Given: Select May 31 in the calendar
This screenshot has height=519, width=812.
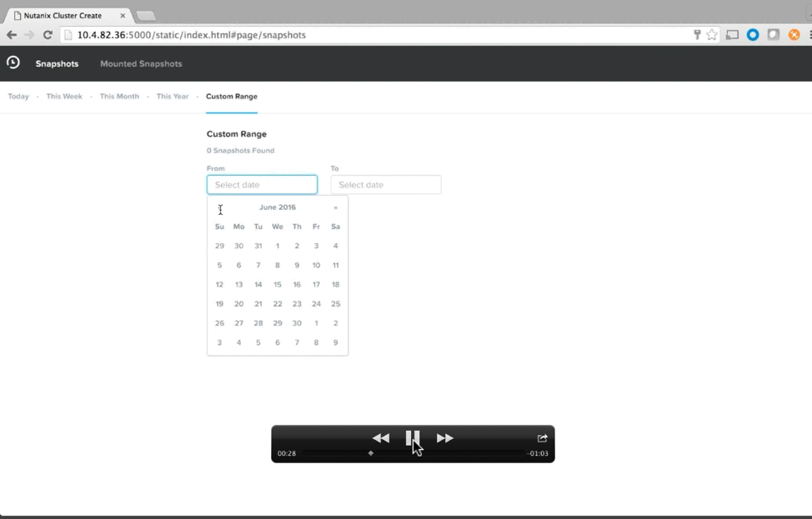Looking at the screenshot, I should pos(258,246).
